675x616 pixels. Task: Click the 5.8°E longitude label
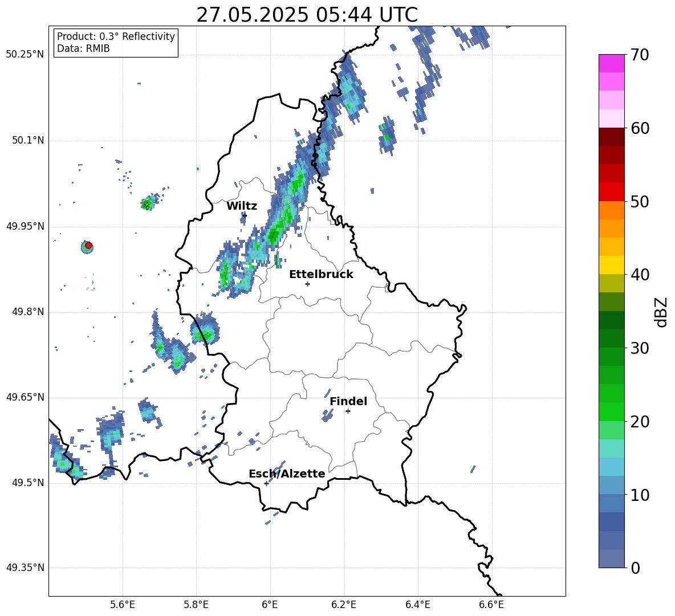196,605
